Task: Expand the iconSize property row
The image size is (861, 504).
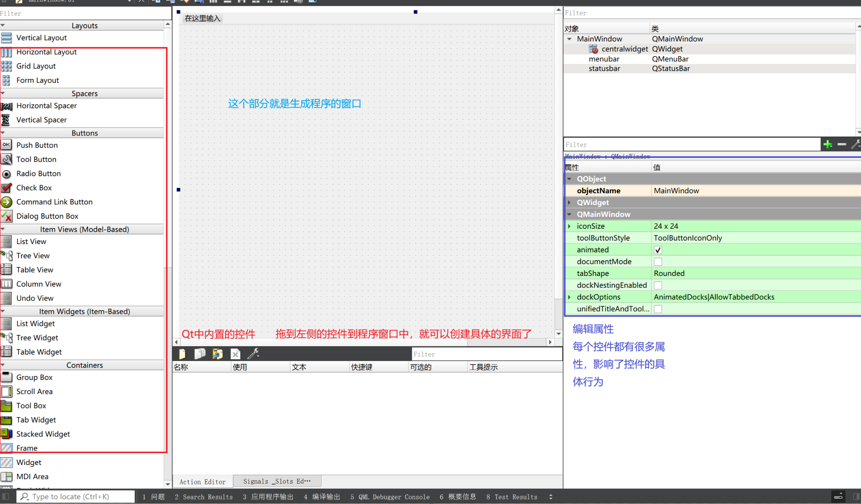Action: pyautogui.click(x=569, y=226)
